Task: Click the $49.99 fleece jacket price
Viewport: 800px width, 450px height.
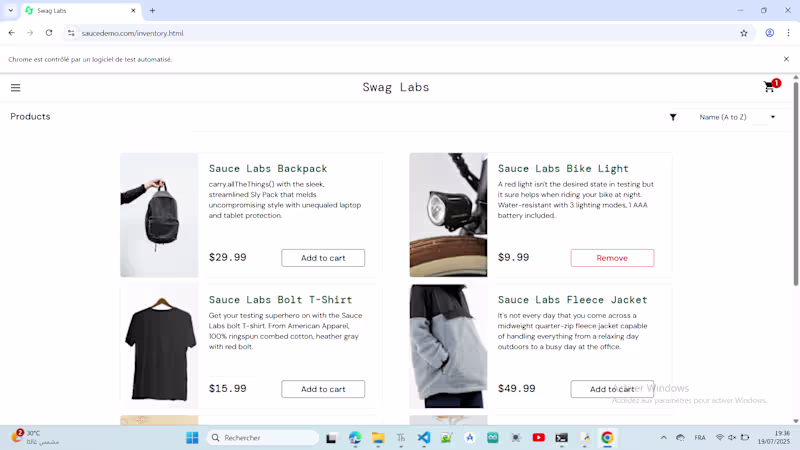Action: click(517, 388)
